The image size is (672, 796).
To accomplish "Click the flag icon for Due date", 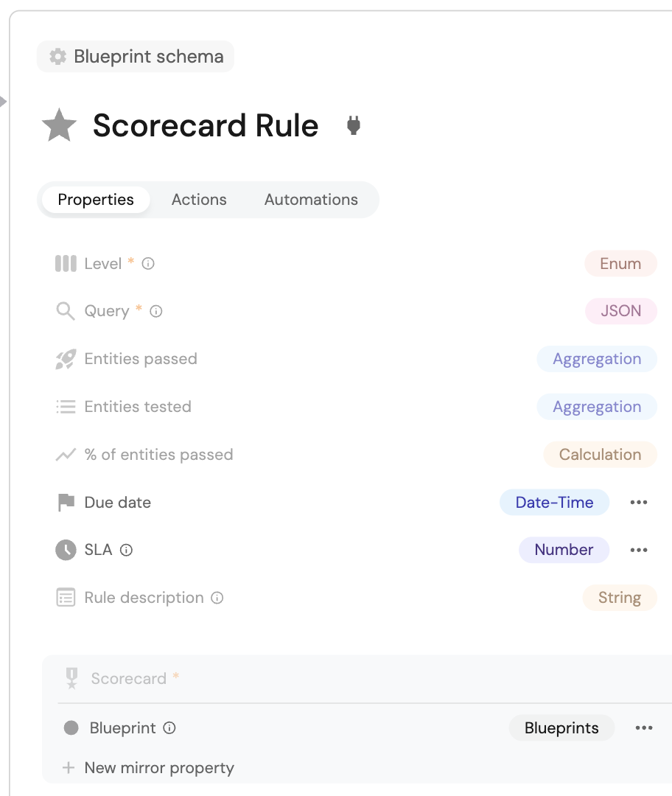I will [66, 503].
